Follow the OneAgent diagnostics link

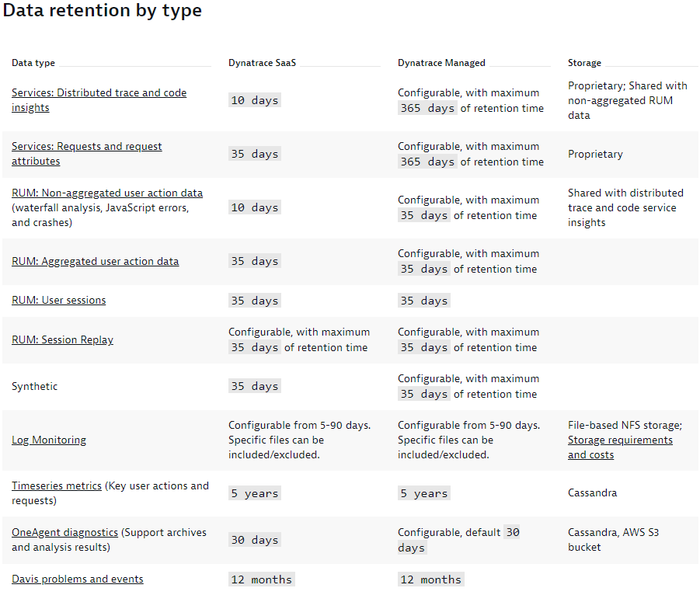(64, 533)
